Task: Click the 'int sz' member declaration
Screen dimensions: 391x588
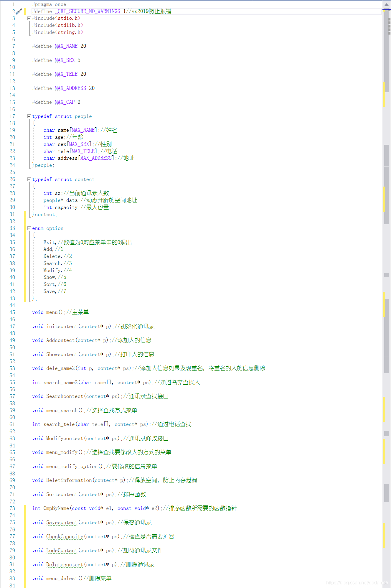Action: click(x=52, y=193)
